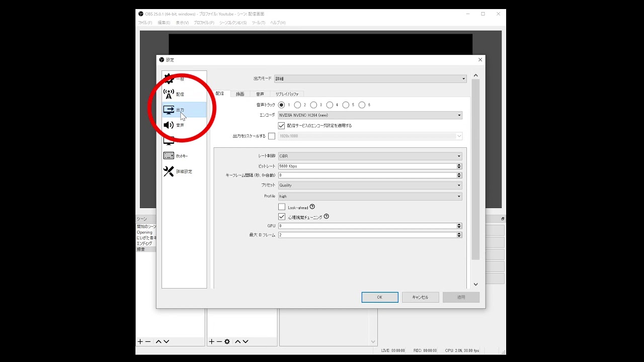644x362 pixels.
Task: Select audio track 6 radio button
Action: 362,105
